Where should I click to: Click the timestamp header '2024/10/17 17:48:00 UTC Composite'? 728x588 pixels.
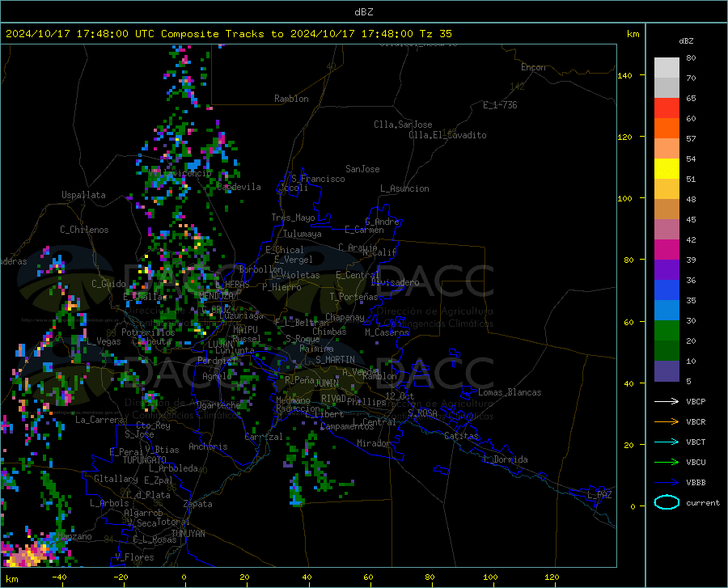tap(112, 34)
